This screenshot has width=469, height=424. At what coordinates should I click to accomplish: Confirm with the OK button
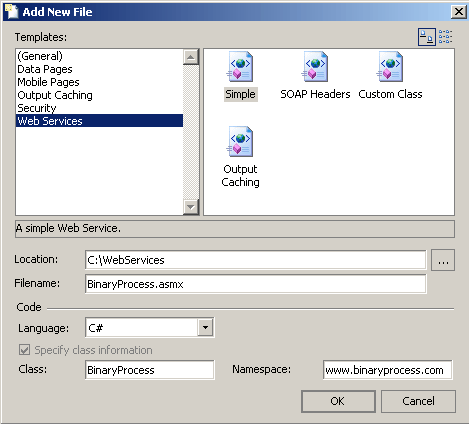click(x=338, y=401)
